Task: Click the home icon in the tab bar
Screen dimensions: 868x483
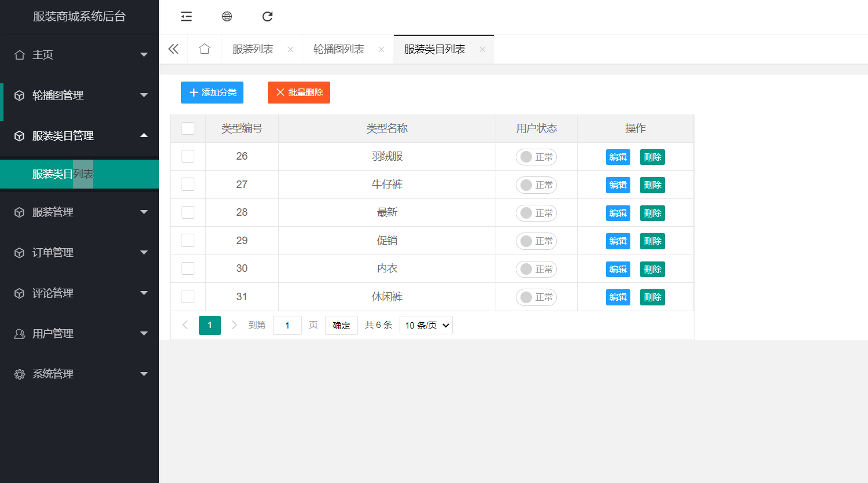Action: 204,49
